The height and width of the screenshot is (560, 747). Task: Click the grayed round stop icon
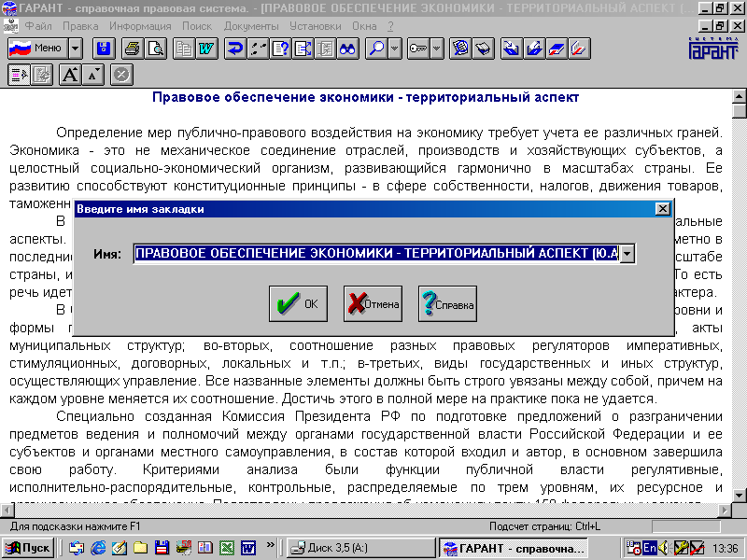click(121, 75)
